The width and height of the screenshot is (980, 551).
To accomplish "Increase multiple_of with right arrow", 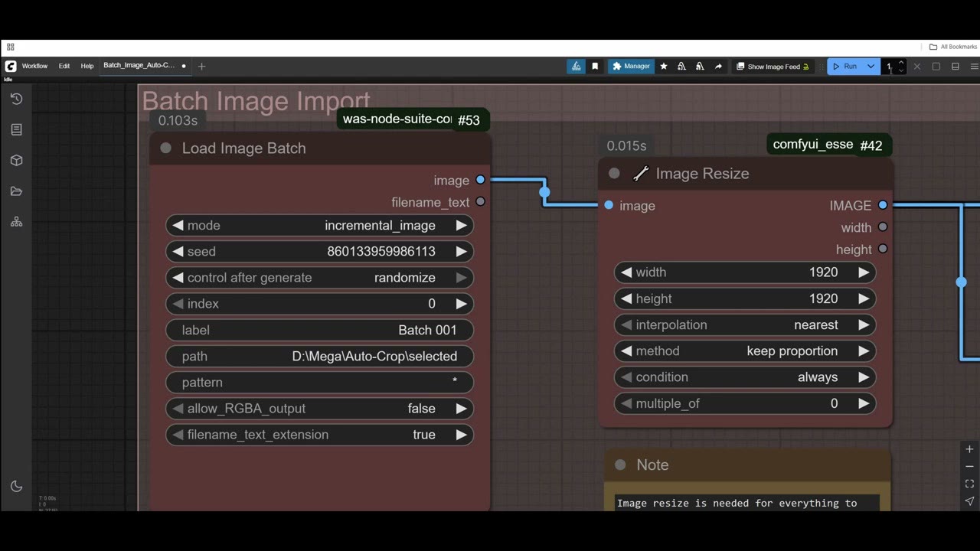I will coord(864,403).
